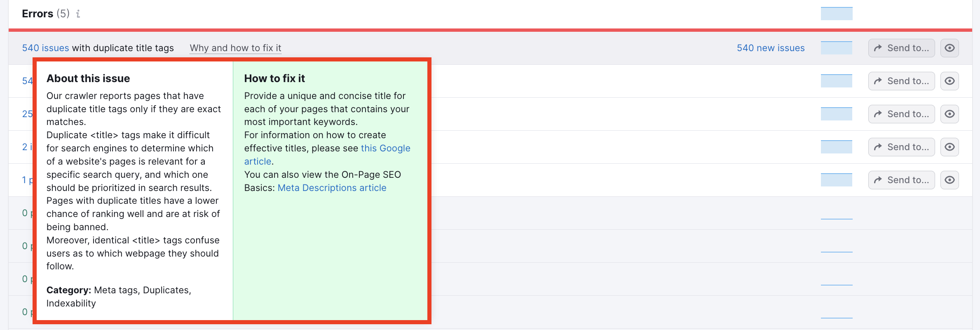Click trend graph in duplicate title tags row
Screen dimensions: 980x330
[x=837, y=48]
